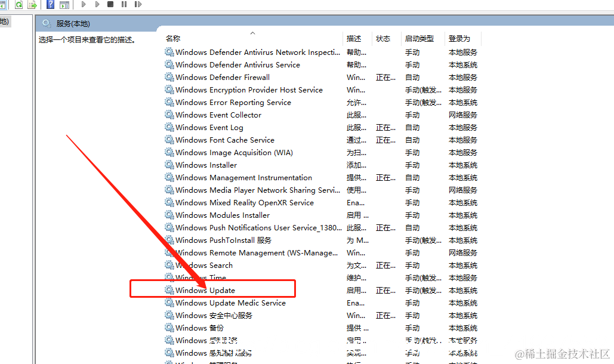Click gear icon of Windows Defender Firewall
This screenshot has width=614, height=364.
[x=169, y=77]
